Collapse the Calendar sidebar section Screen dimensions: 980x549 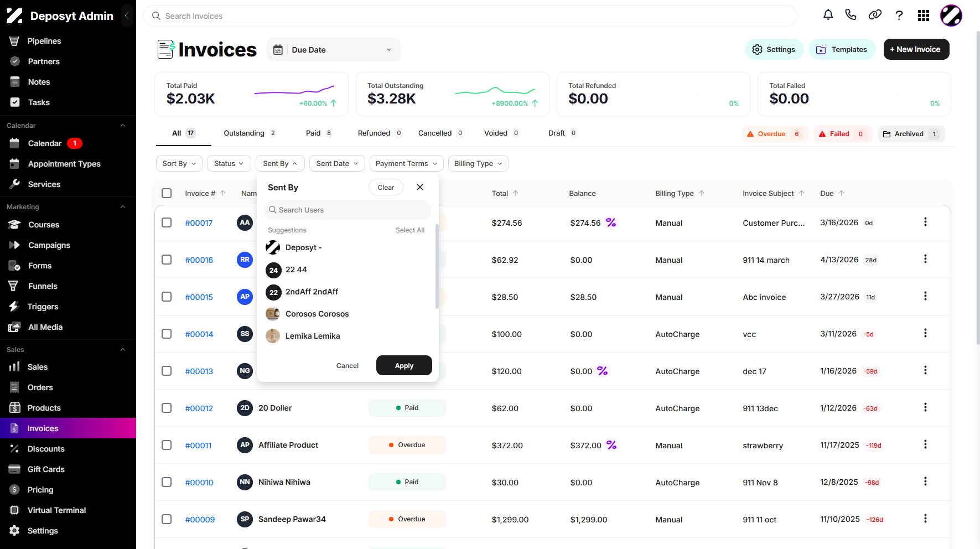123,126
